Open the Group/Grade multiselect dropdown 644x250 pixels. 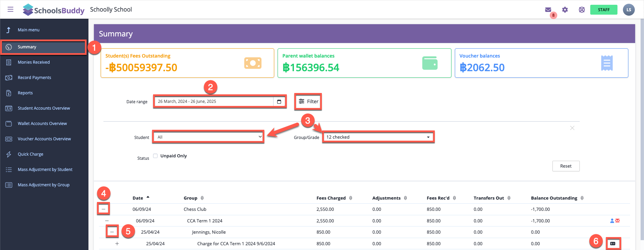(x=378, y=137)
